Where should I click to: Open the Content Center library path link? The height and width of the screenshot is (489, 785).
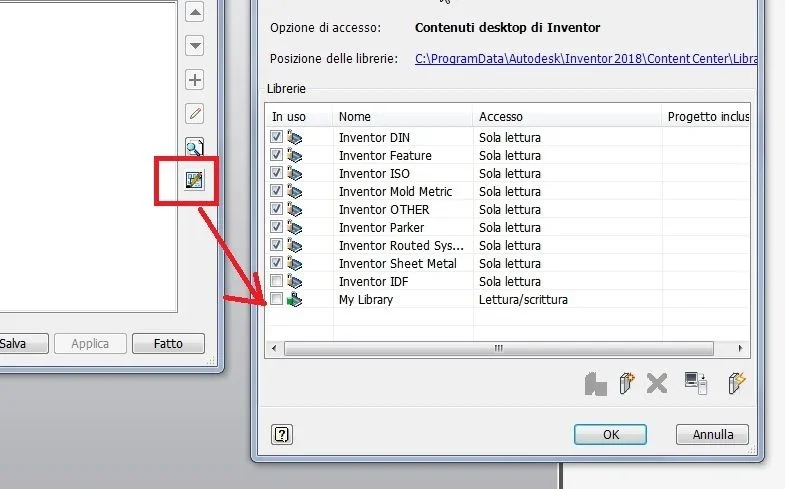point(586,59)
